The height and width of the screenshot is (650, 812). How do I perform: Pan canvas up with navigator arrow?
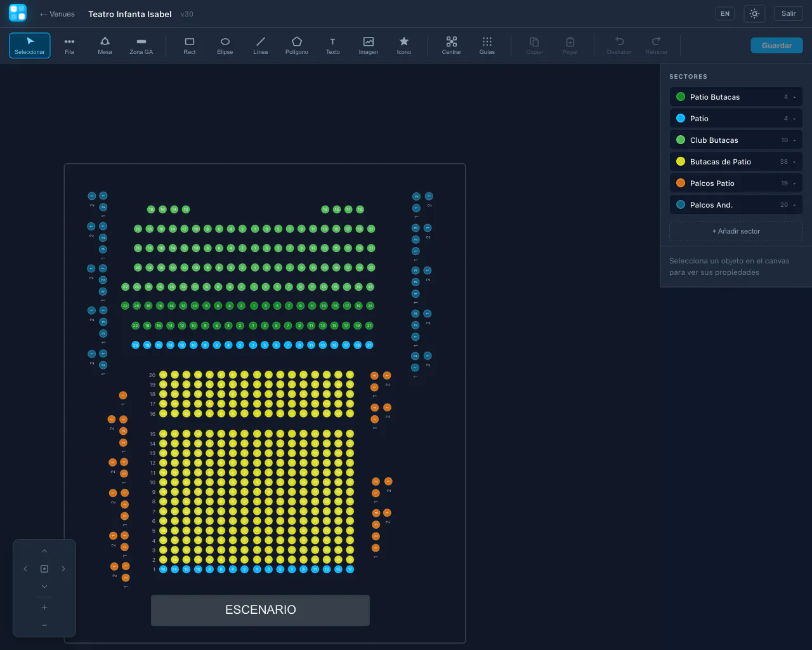44,551
